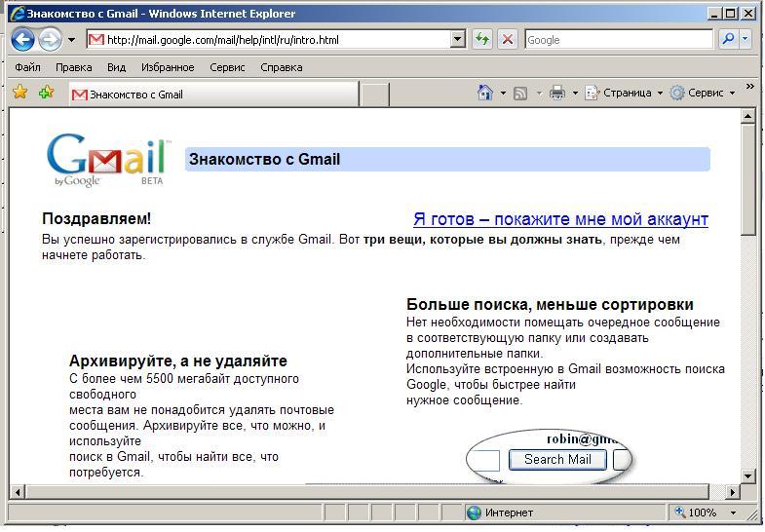Viewport: 765px width, 532px height.
Task: Click heading Архивируйте, а не удаляйте
Action: click(x=178, y=361)
